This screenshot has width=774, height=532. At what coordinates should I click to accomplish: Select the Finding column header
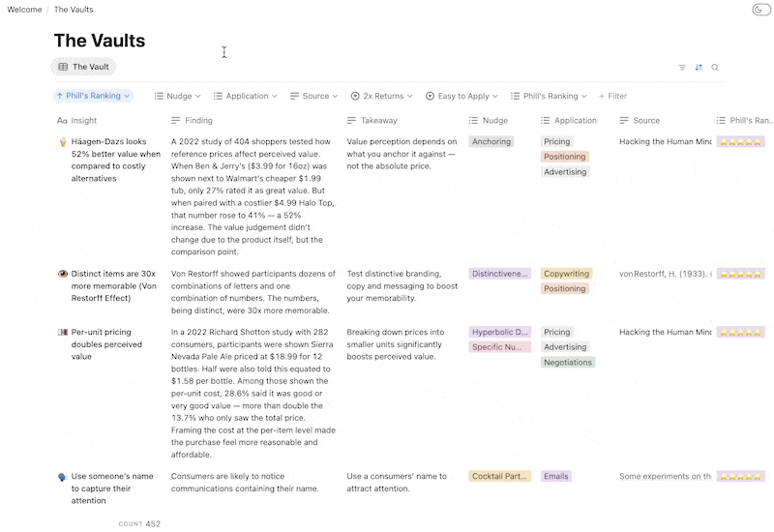tap(198, 121)
